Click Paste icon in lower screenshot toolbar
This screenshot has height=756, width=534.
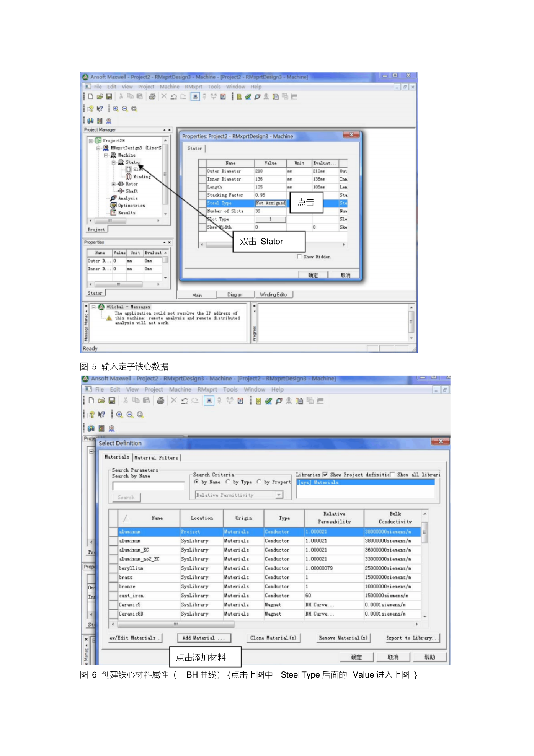point(146,400)
